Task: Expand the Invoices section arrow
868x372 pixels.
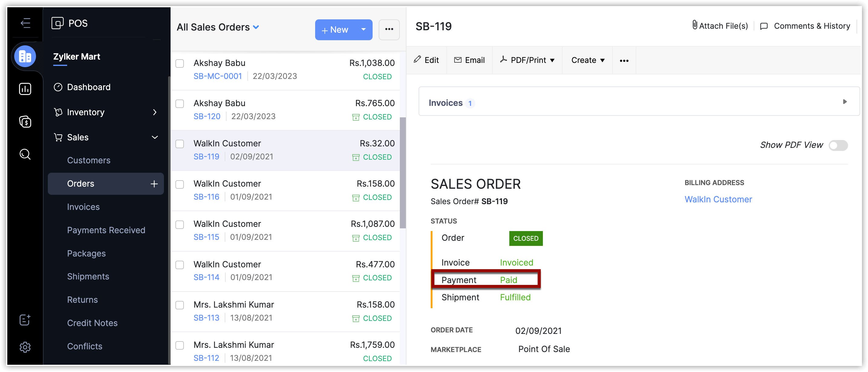Action: (x=844, y=102)
